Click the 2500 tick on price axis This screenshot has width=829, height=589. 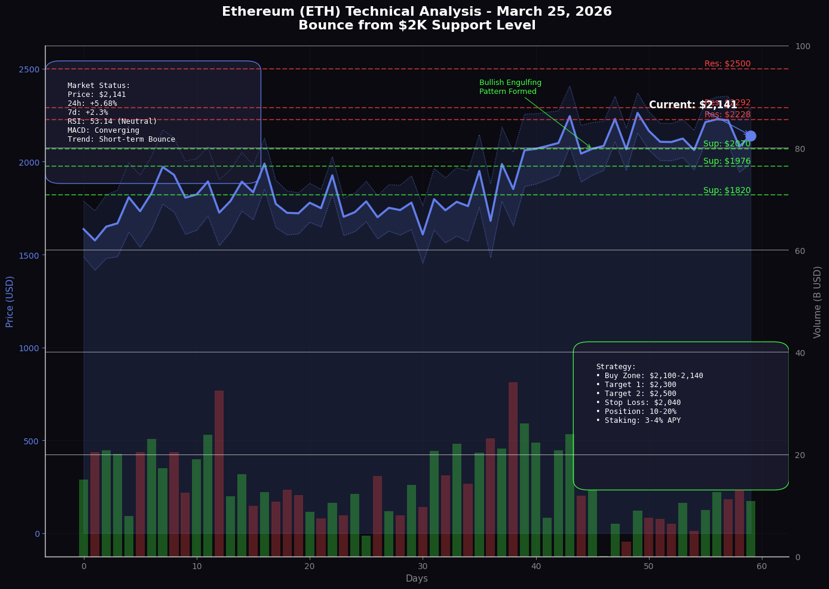click(29, 69)
